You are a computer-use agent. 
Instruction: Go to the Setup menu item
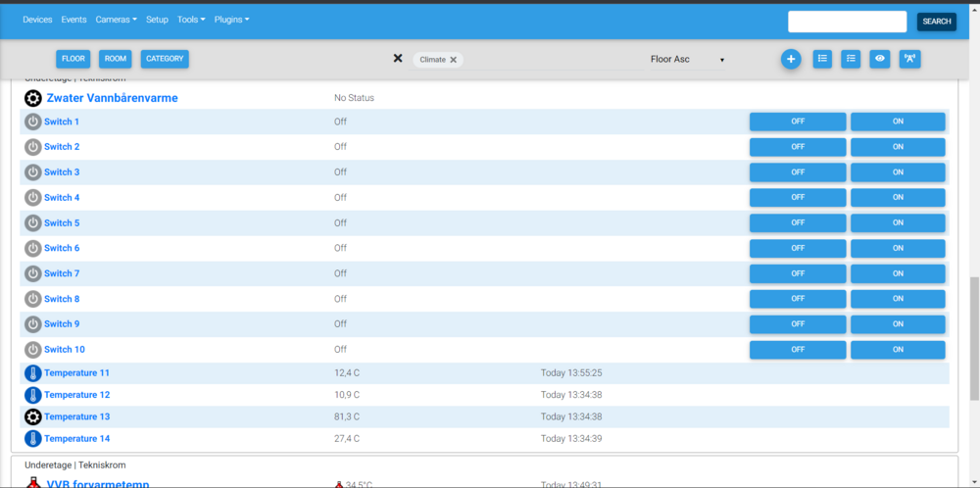point(157,20)
